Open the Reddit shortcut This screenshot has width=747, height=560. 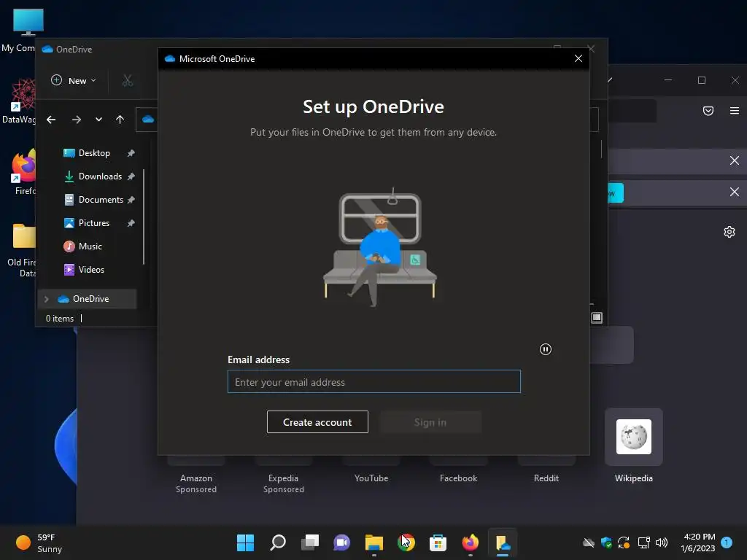point(546,478)
